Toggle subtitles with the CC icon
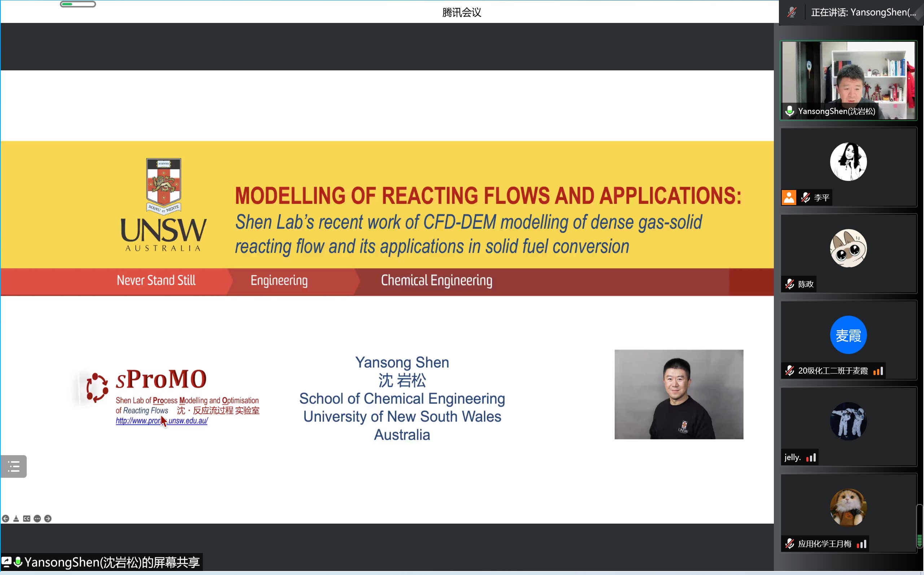924x575 pixels. click(27, 518)
